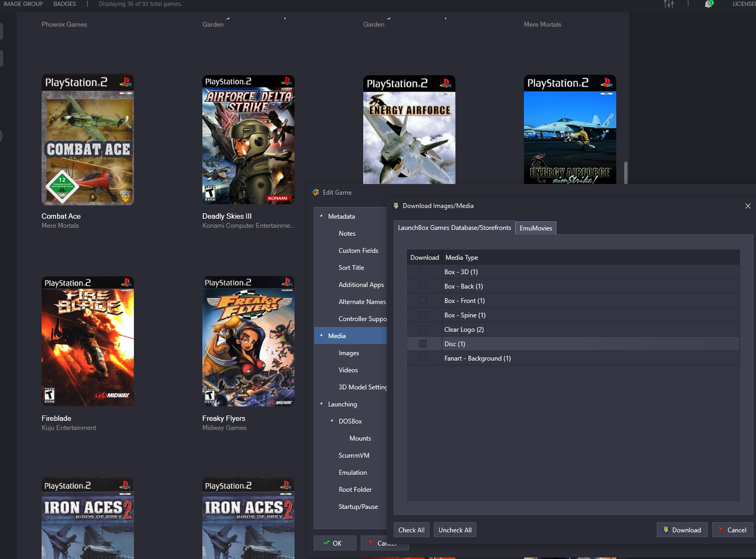Cancel the Download Images/Media dialog
Screen dimensions: 756x559
pyautogui.click(x=733, y=530)
